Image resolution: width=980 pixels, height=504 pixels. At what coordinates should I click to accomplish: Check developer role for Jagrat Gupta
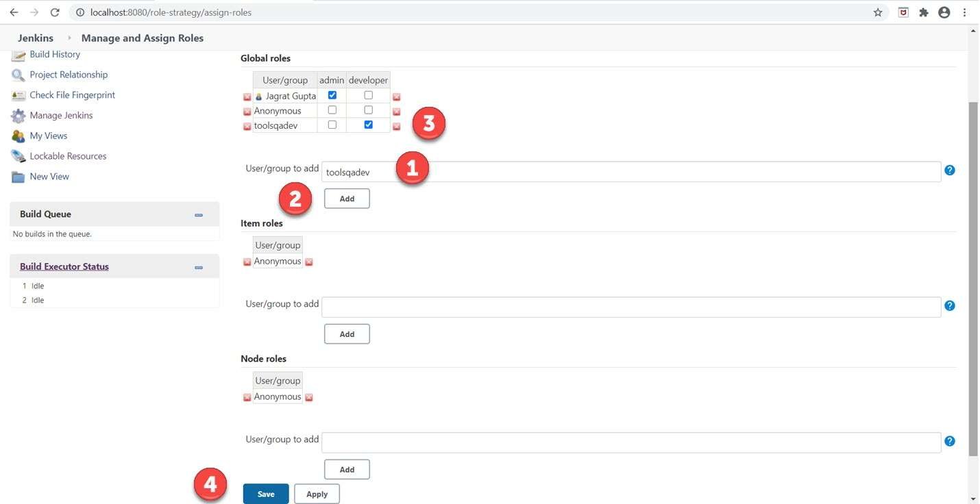pyautogui.click(x=369, y=95)
